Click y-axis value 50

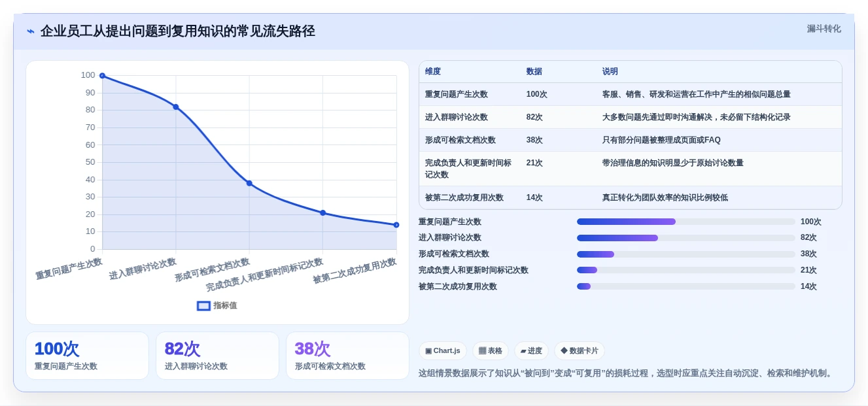90,162
